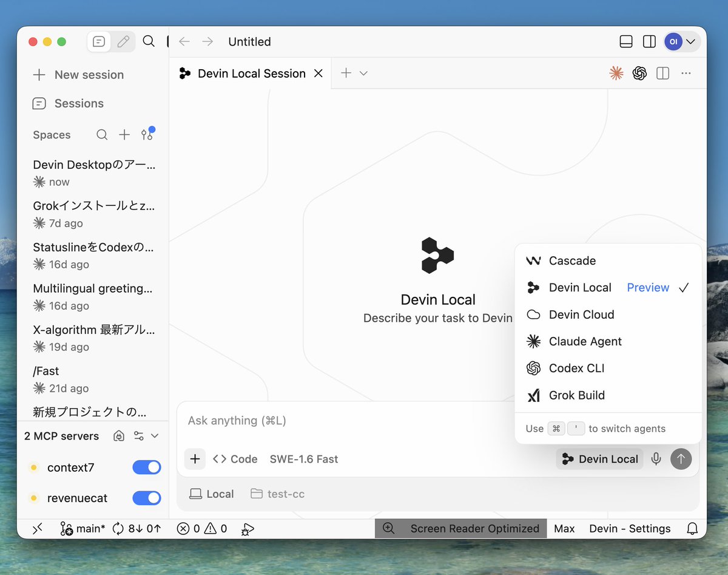Open the Spaces filter icon with blue dot

147,134
